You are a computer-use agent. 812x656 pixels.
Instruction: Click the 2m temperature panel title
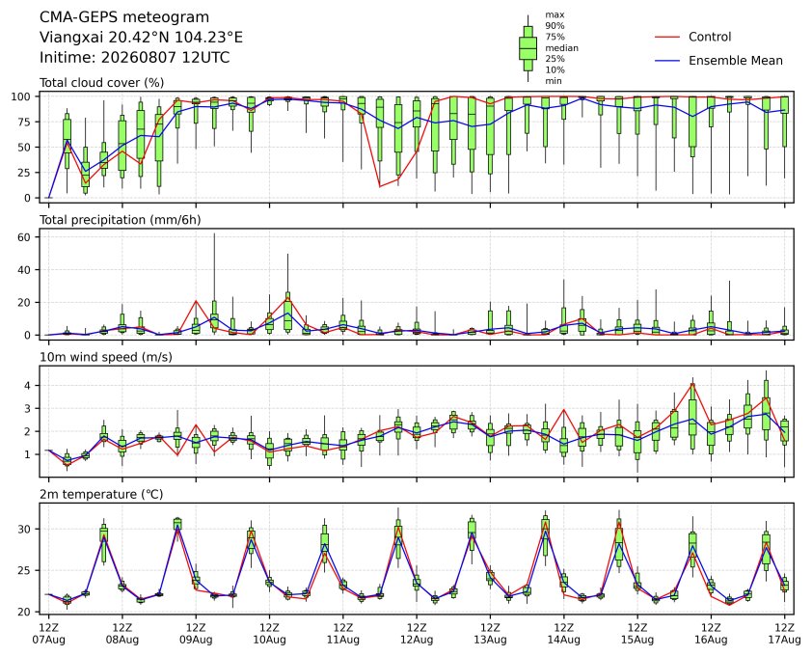tap(101, 494)
